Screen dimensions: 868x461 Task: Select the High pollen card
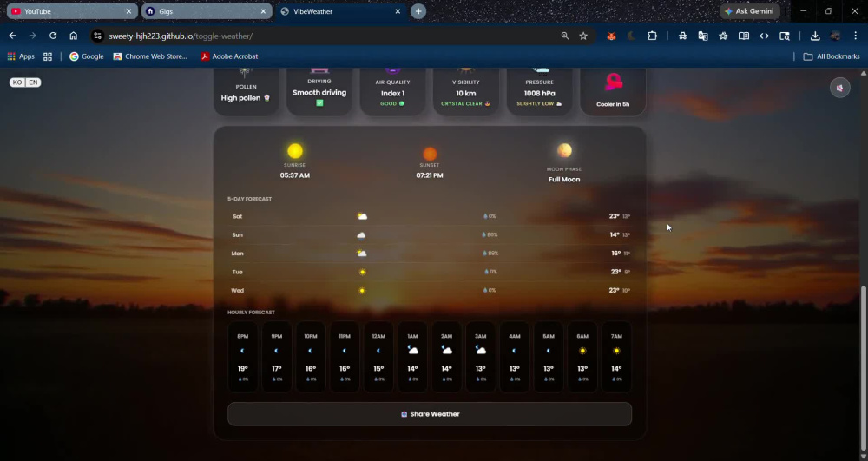tap(246, 91)
